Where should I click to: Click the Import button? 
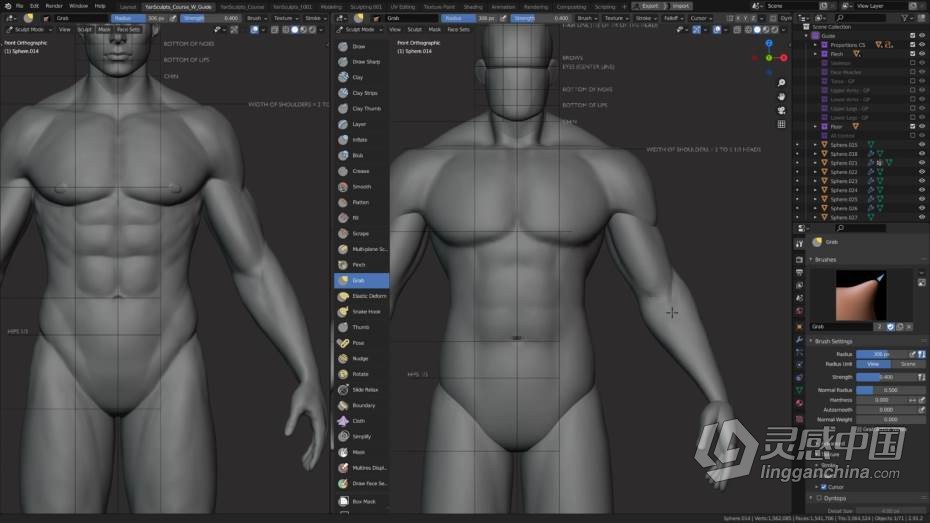(x=681, y=6)
